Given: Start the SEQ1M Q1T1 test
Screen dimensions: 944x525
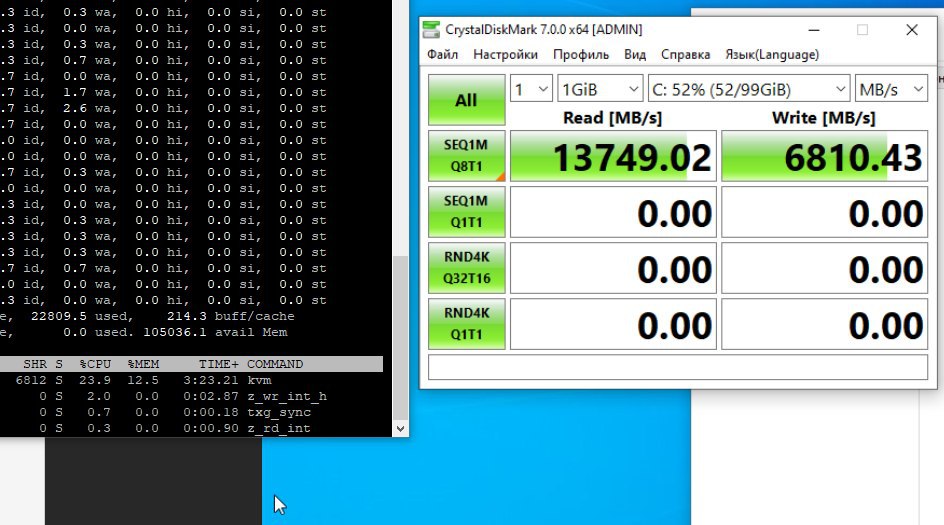Looking at the screenshot, I should (467, 212).
